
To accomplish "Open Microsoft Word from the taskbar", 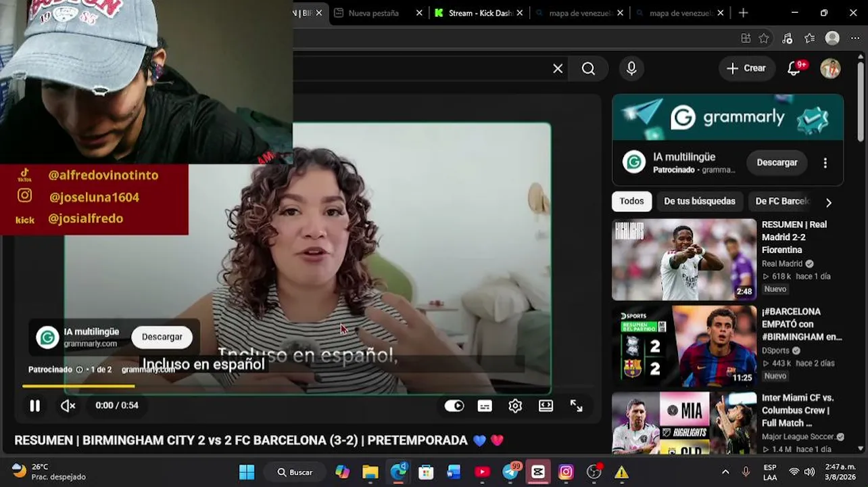I will [x=454, y=472].
